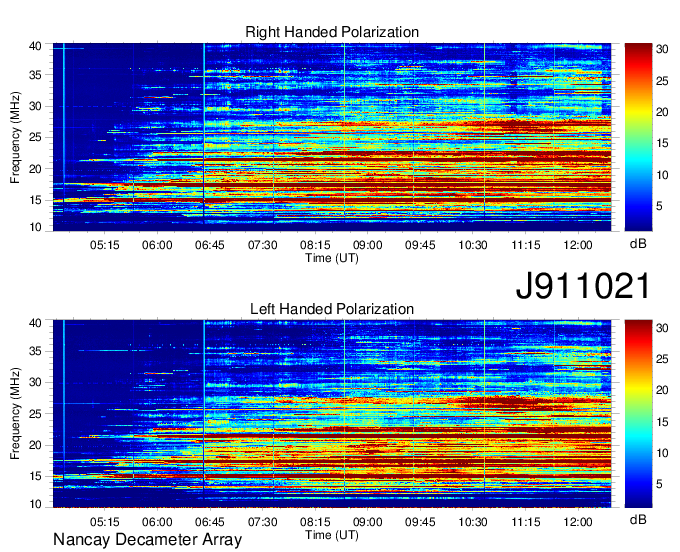
Task: Click the Left Handed Polarization title
Action: point(332,309)
